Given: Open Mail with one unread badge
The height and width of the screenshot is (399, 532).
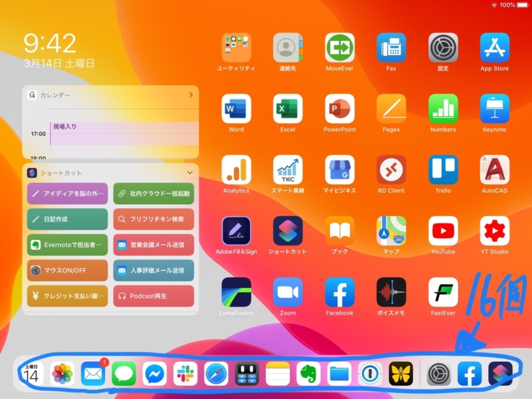Looking at the screenshot, I should tap(93, 374).
